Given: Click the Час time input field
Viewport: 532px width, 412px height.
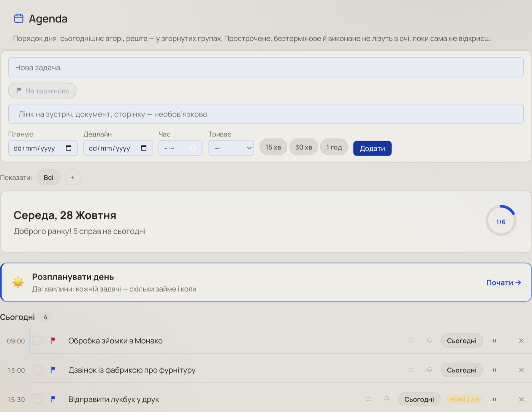Looking at the screenshot, I should click(x=181, y=148).
